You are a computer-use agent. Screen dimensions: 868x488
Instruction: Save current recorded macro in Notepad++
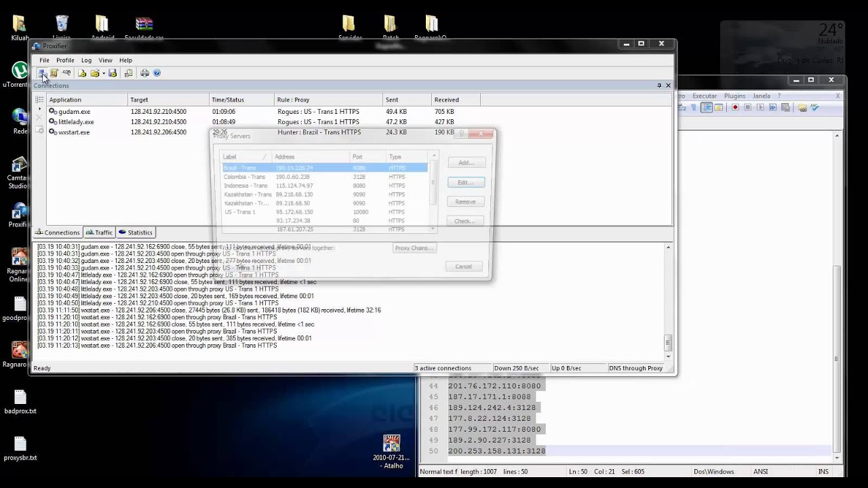point(785,107)
